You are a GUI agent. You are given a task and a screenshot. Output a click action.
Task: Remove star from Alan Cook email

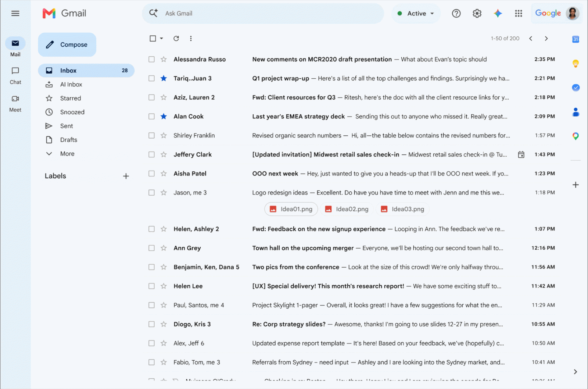tap(164, 116)
